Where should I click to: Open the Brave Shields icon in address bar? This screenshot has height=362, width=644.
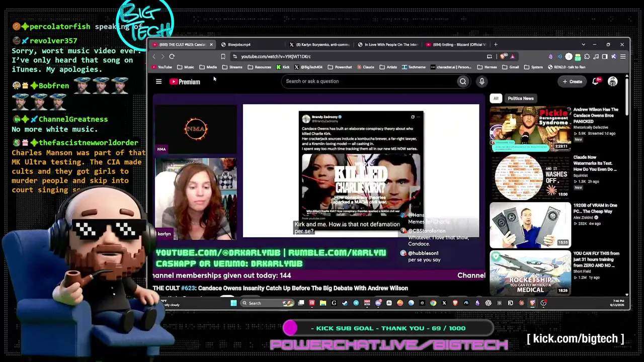[504, 56]
